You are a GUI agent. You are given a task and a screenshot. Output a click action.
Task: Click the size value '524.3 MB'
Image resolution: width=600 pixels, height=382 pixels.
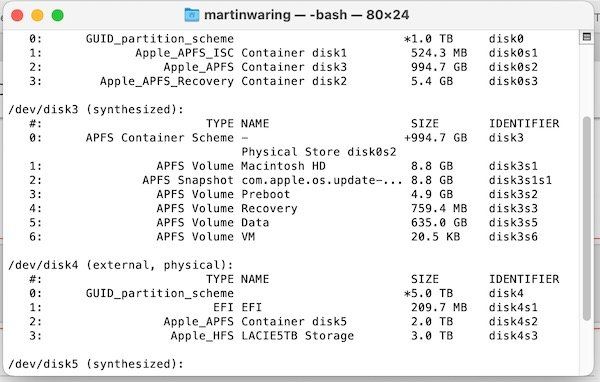point(439,53)
